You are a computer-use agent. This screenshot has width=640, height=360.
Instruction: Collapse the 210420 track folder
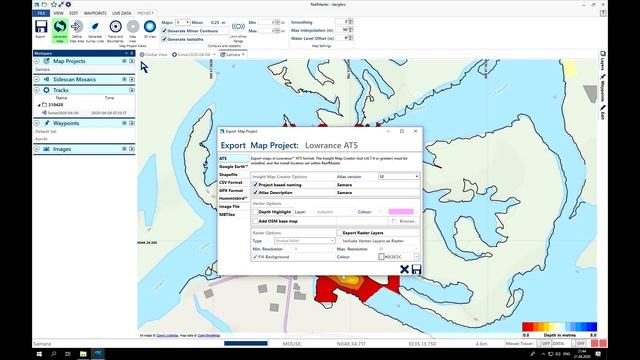[39, 105]
